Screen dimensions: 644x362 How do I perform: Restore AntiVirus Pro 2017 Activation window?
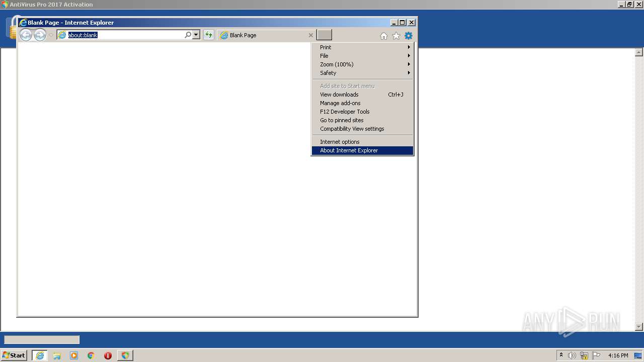[629, 5]
